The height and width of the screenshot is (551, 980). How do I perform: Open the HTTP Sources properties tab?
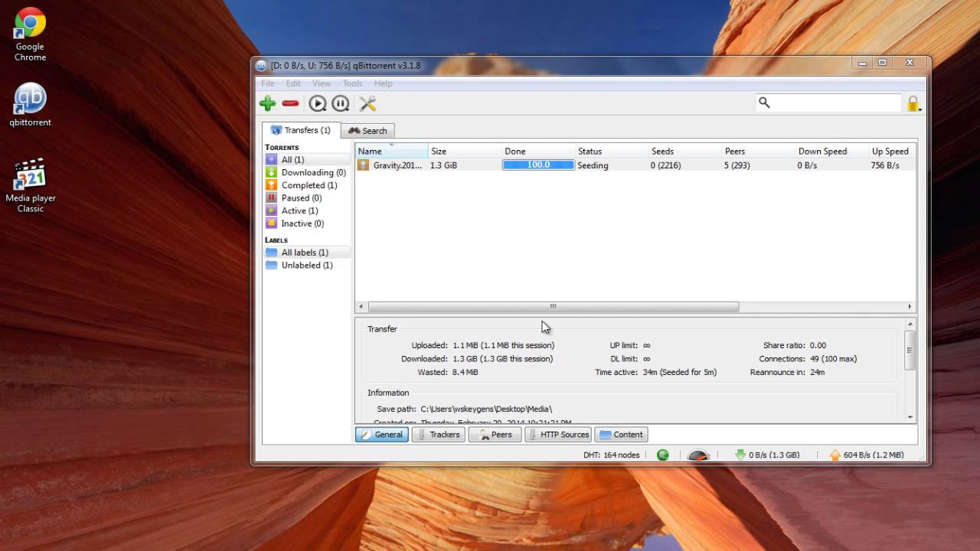557,435
